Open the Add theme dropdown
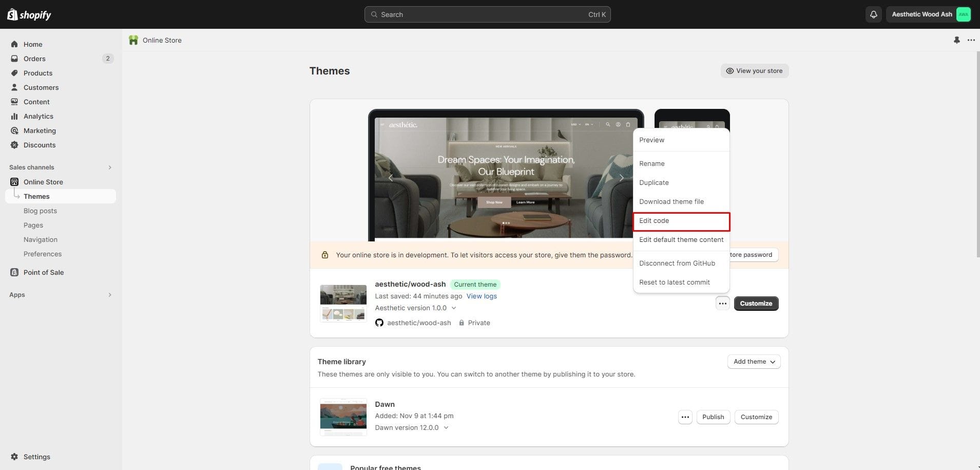Image resolution: width=980 pixels, height=470 pixels. pyautogui.click(x=754, y=362)
